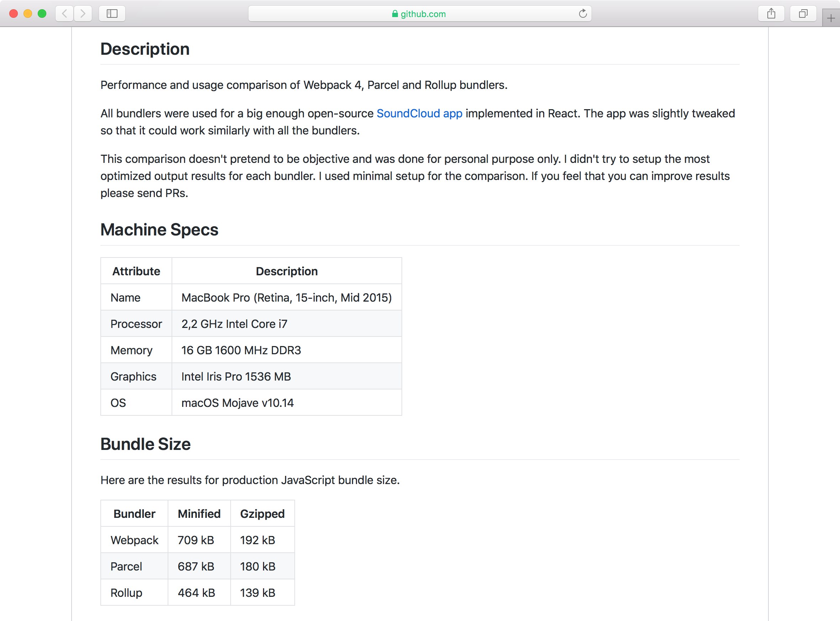840x621 pixels.
Task: Show all tabs overview
Action: point(803,14)
